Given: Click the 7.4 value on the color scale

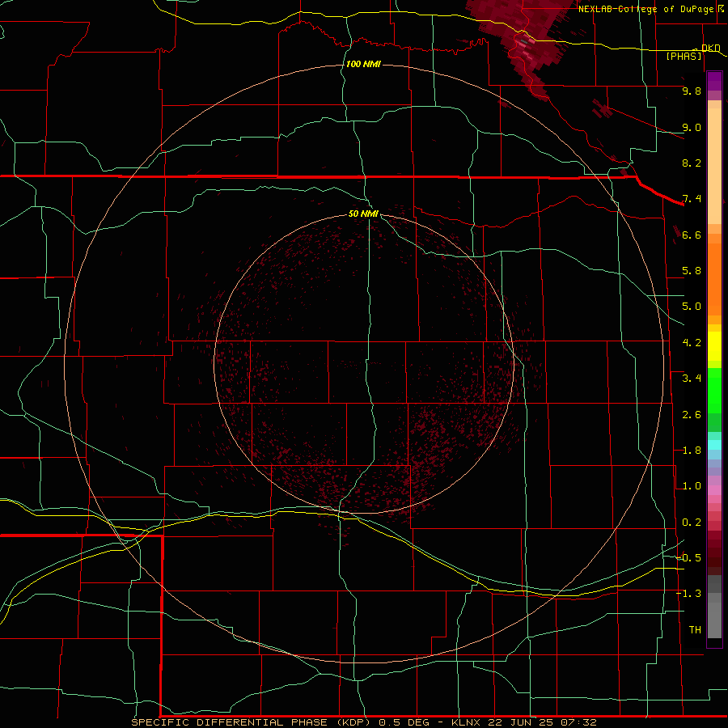Looking at the screenshot, I should (692, 199).
